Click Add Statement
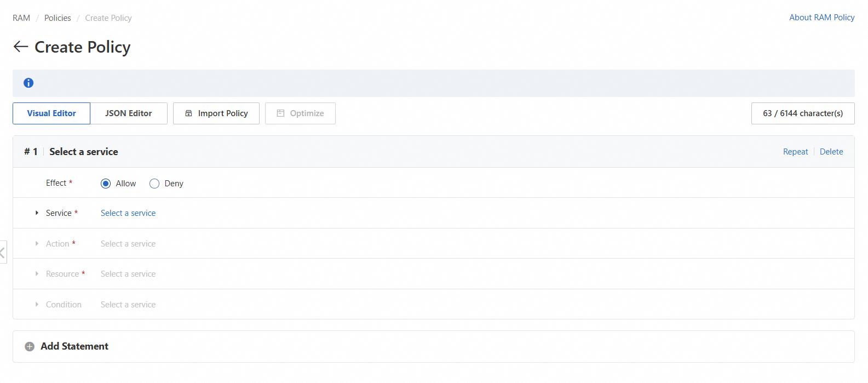The height and width of the screenshot is (383, 868). click(x=74, y=346)
